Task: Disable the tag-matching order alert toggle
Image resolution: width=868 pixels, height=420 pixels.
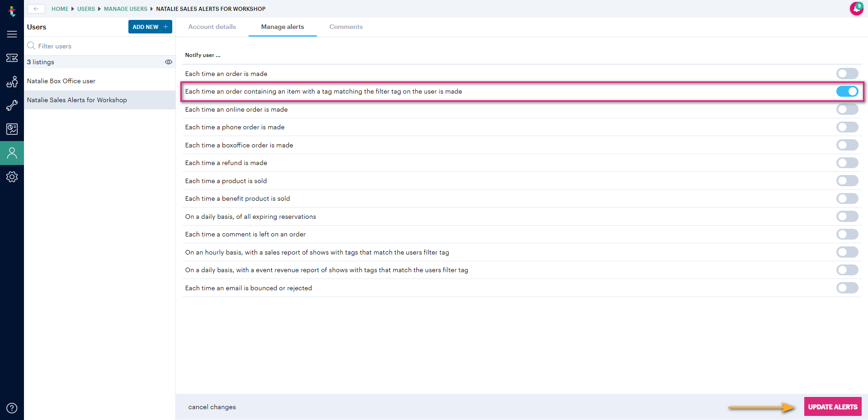Action: [x=847, y=91]
